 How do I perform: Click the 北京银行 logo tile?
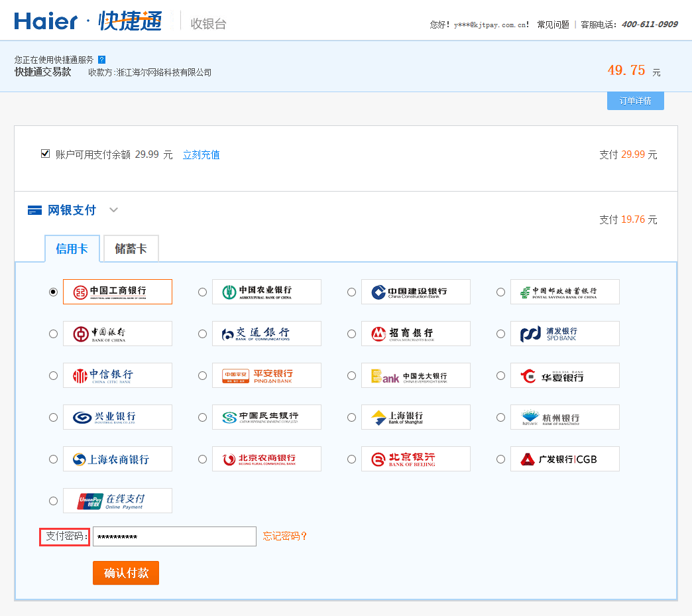click(416, 459)
